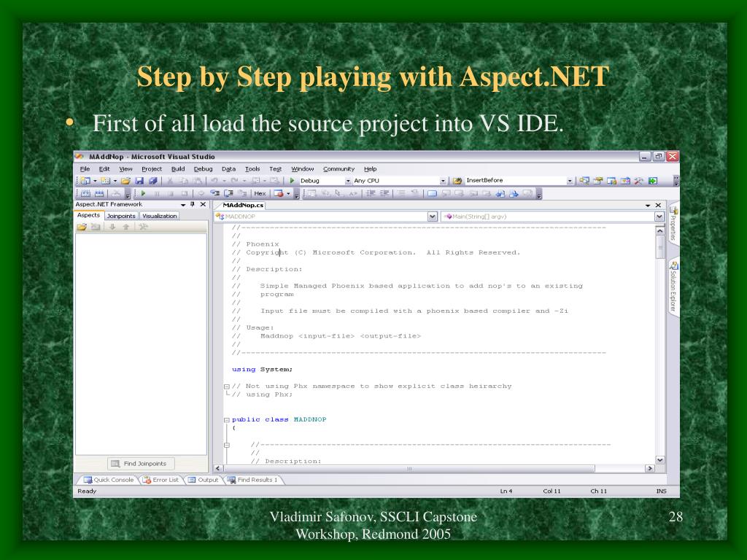
Task: Click the editor vertical scrollbar down arrow
Action: point(659,460)
